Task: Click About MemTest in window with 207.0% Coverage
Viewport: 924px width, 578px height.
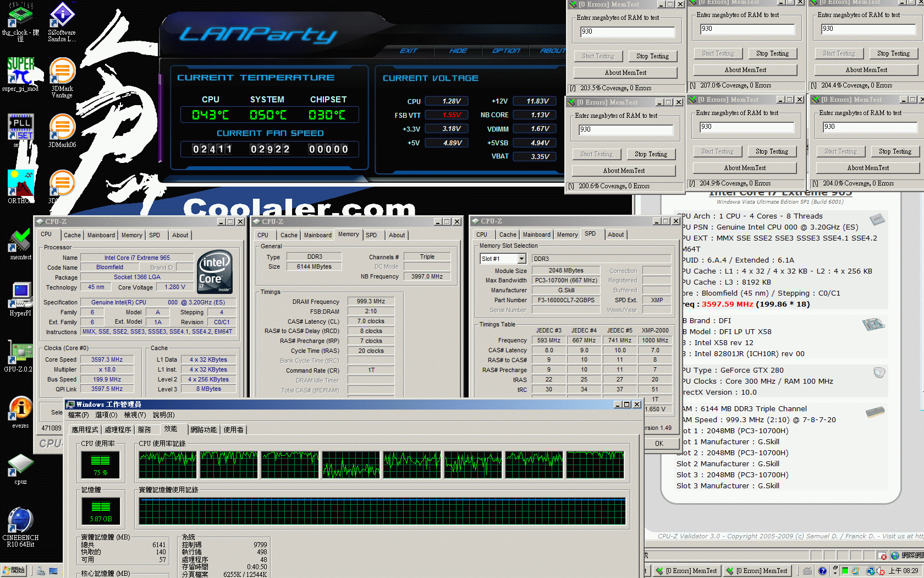Action: 745,70
